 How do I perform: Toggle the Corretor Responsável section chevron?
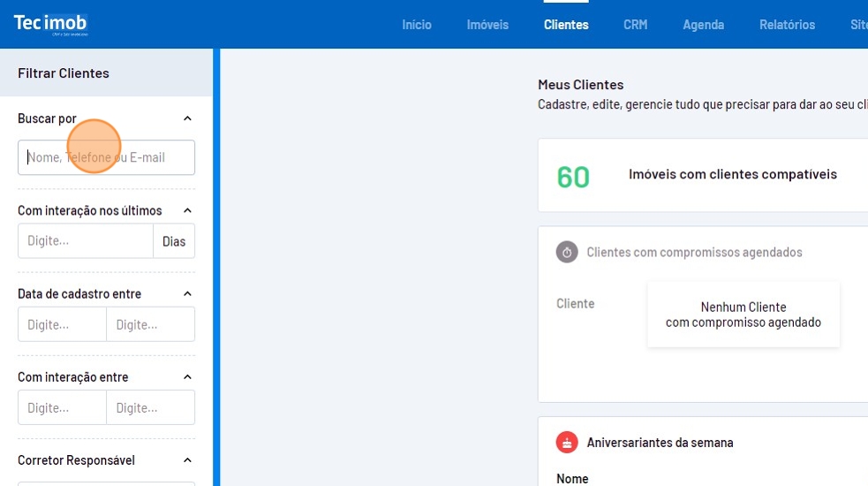tap(186, 460)
